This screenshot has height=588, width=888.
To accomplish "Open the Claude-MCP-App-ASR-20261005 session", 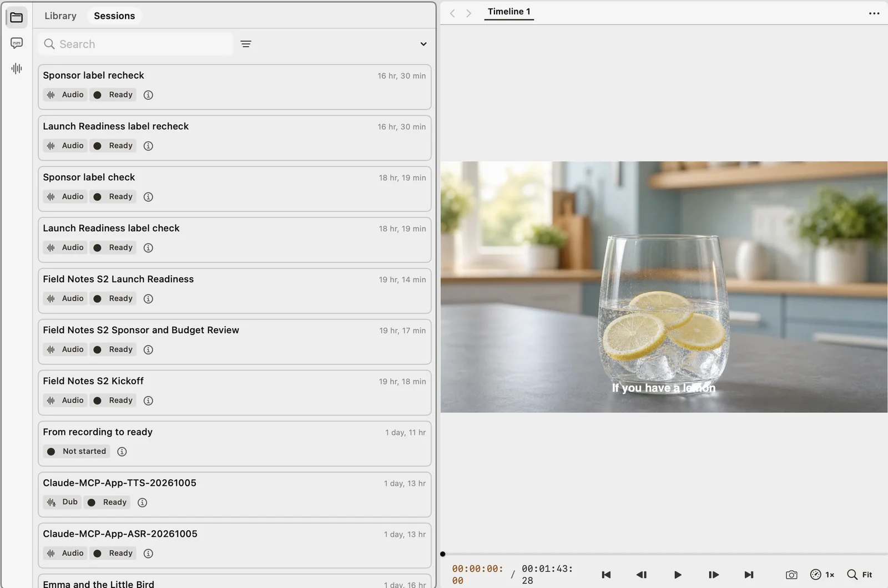I will click(235, 545).
